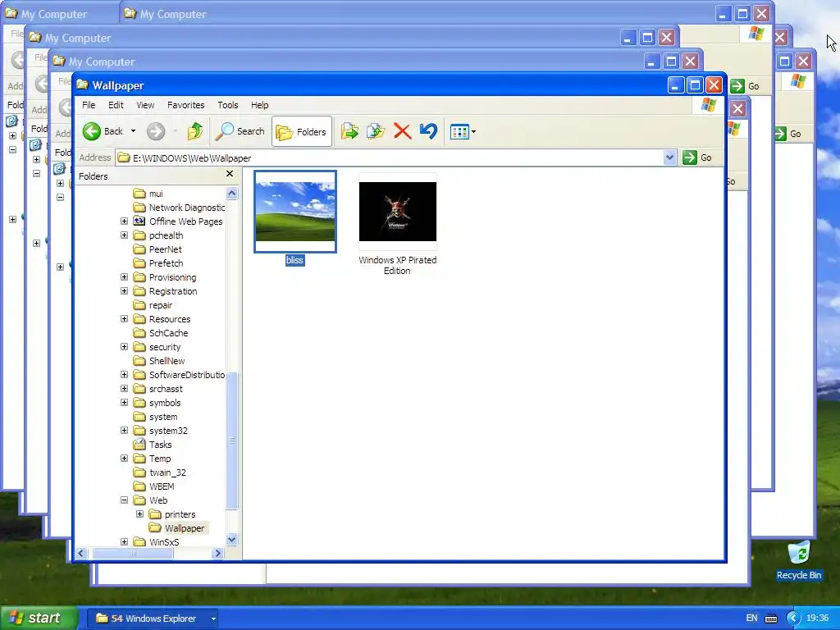Click the folder tree scroll up arrow

click(x=232, y=194)
